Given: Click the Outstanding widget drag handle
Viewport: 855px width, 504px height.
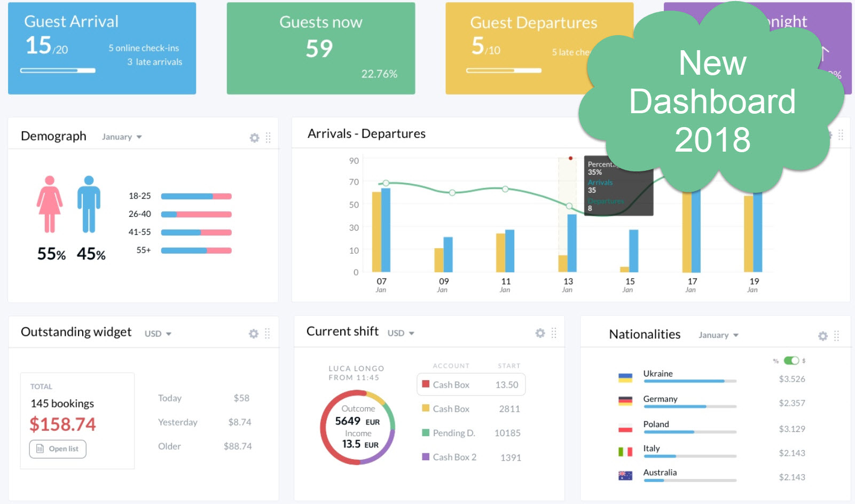Looking at the screenshot, I should click(268, 334).
